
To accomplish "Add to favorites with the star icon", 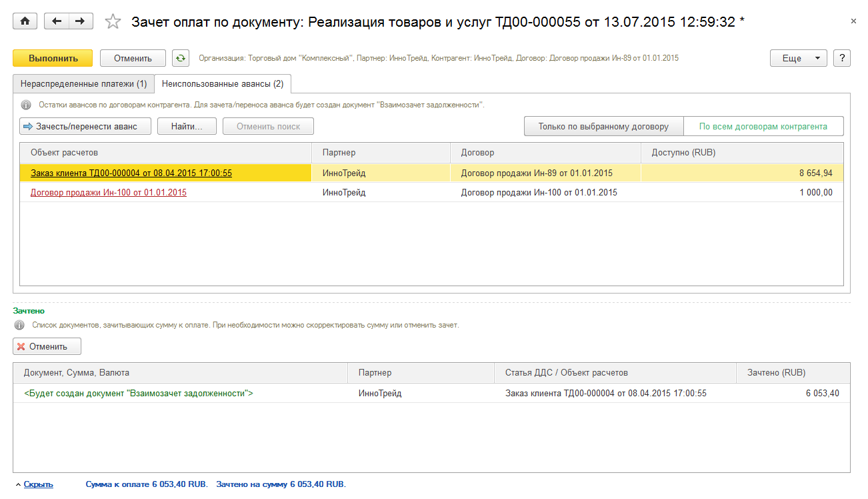I will click(113, 22).
